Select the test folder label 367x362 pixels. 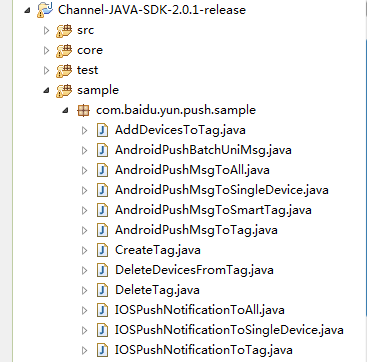(88, 70)
